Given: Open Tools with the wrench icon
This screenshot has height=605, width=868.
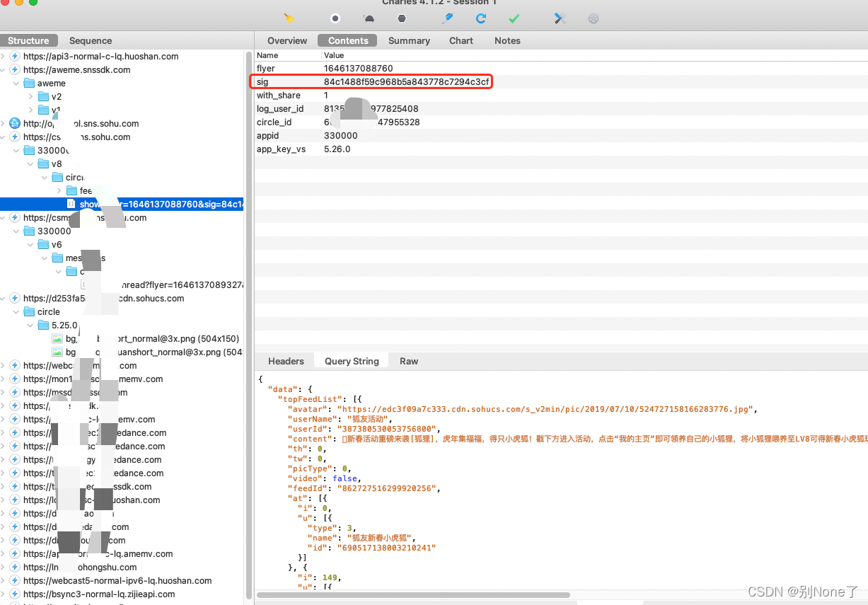Looking at the screenshot, I should 560,18.
